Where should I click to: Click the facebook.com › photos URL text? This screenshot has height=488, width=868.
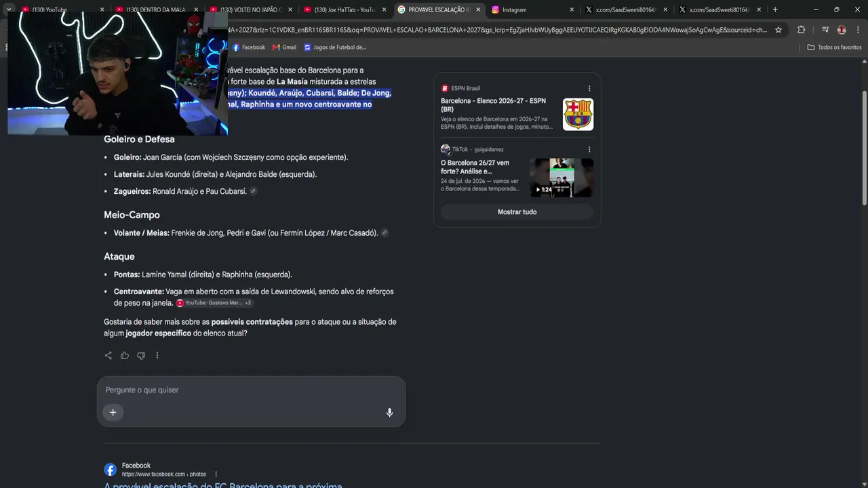click(164, 474)
